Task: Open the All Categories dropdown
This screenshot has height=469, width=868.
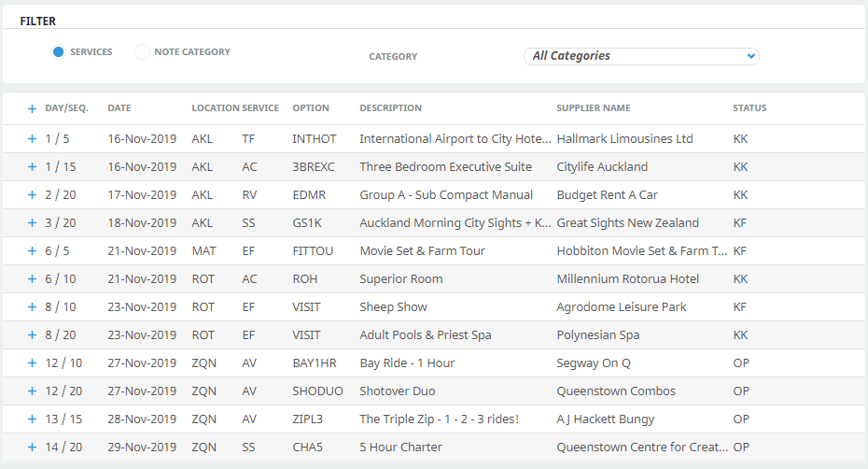Action: [x=641, y=56]
